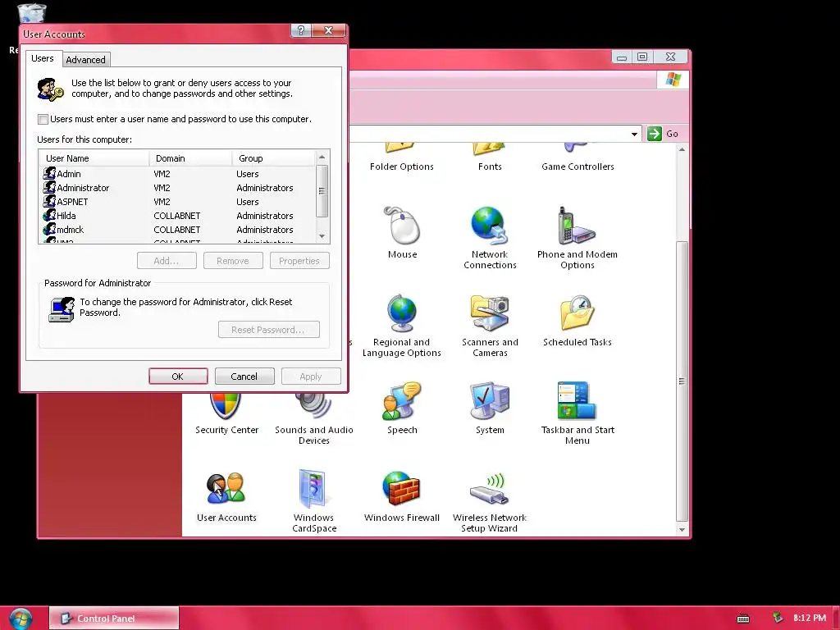Click the Remove button

(x=233, y=260)
